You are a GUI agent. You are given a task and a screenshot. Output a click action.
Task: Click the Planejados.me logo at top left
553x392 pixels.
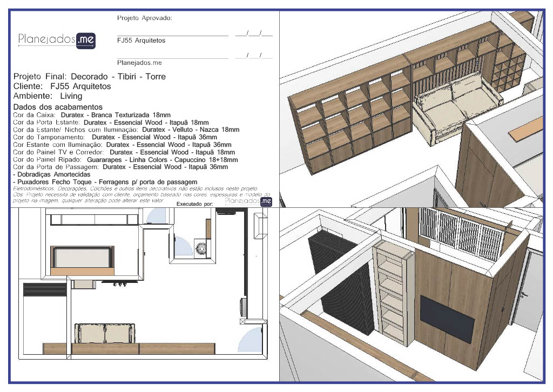(57, 39)
